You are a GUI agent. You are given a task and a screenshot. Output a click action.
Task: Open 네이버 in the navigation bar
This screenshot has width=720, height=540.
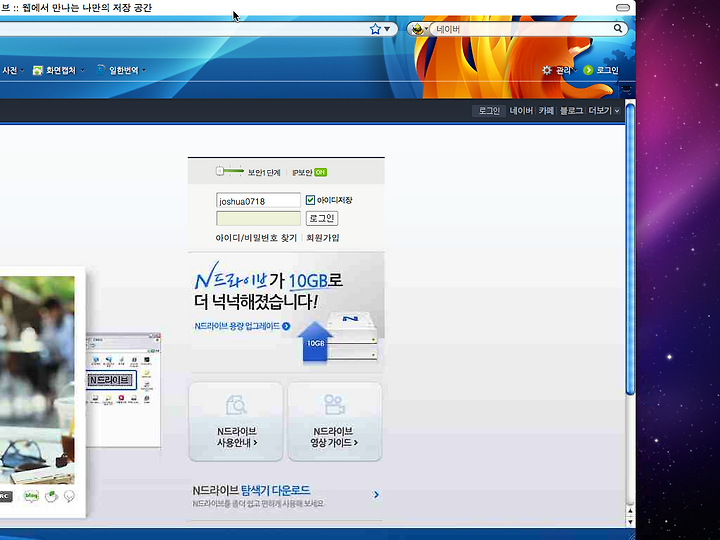pos(521,111)
